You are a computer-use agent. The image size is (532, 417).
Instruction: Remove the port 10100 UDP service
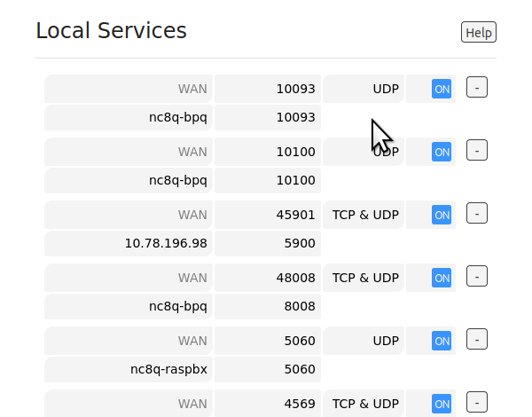click(477, 150)
